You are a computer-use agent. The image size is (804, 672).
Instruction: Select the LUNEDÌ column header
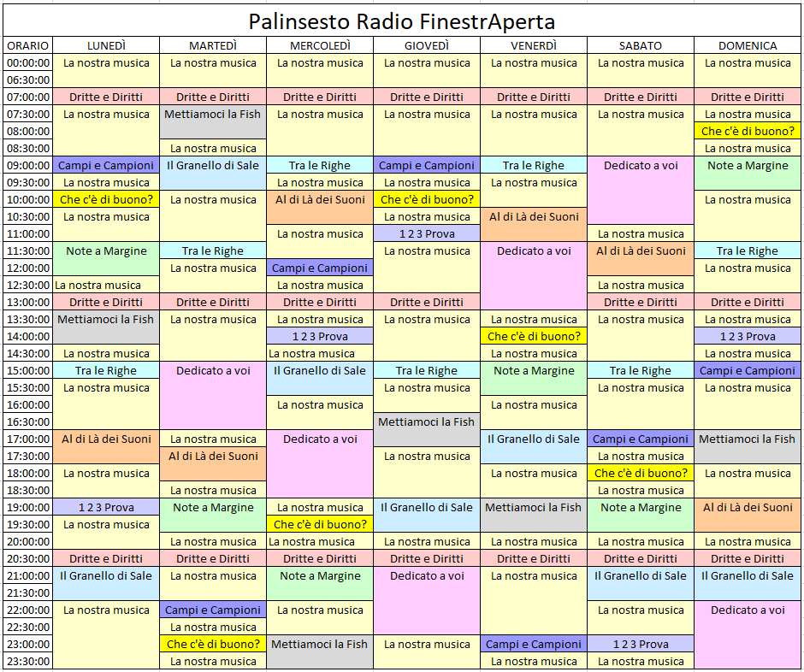point(106,45)
